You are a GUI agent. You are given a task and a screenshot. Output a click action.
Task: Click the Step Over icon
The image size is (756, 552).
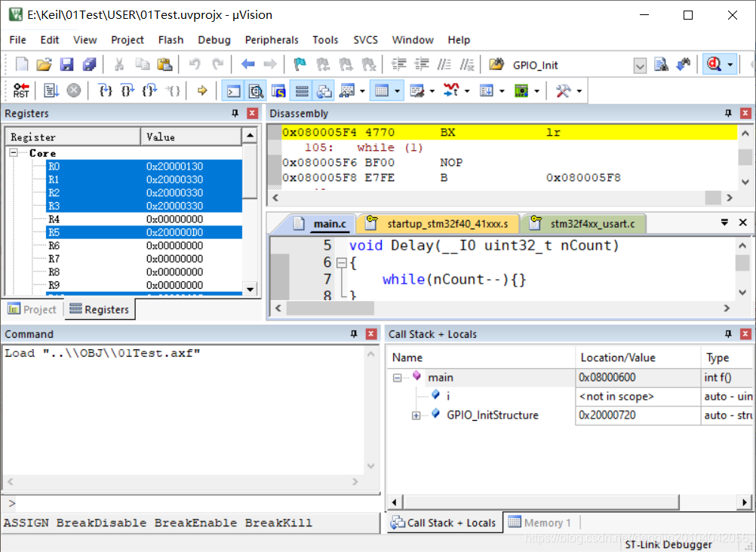coord(128,90)
